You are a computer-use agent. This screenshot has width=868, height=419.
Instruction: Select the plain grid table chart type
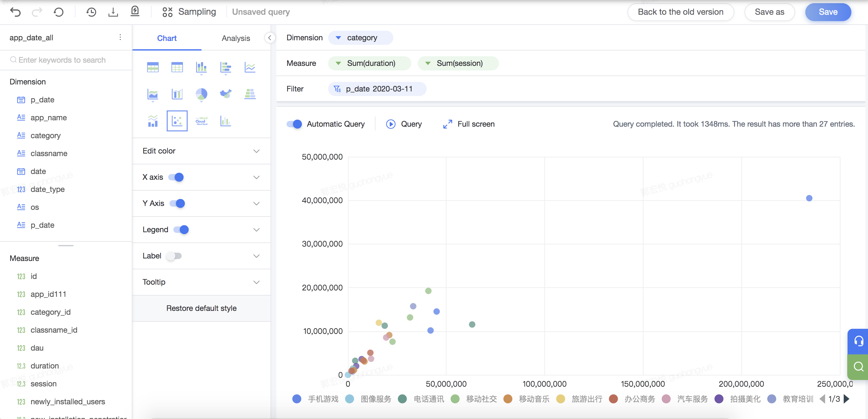[177, 67]
